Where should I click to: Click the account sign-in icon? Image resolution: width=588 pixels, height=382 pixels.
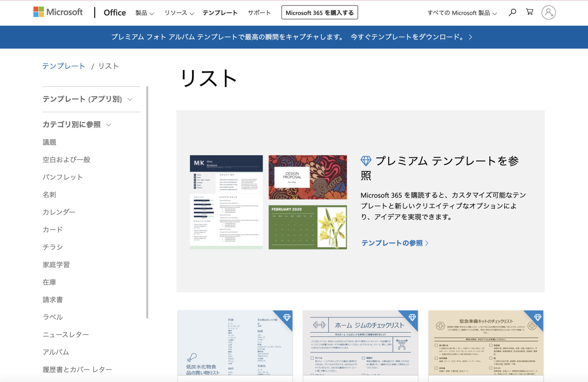tap(548, 12)
